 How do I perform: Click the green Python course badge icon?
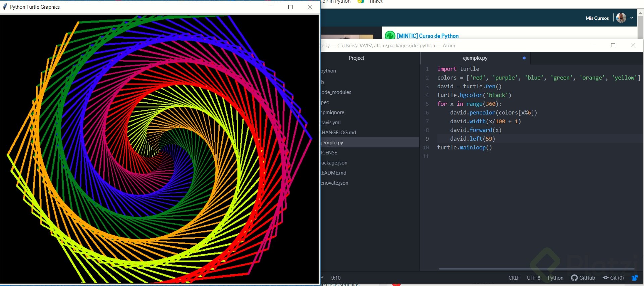[x=390, y=36]
